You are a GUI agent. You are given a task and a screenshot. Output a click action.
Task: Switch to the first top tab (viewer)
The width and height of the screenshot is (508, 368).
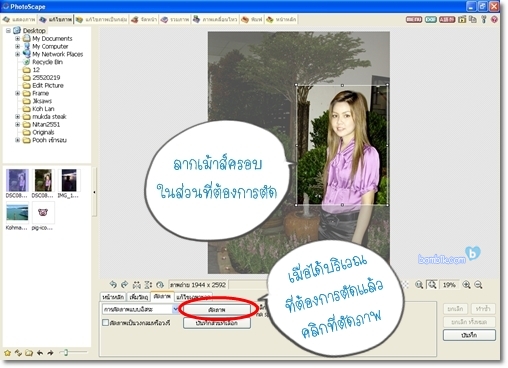tap(19, 20)
